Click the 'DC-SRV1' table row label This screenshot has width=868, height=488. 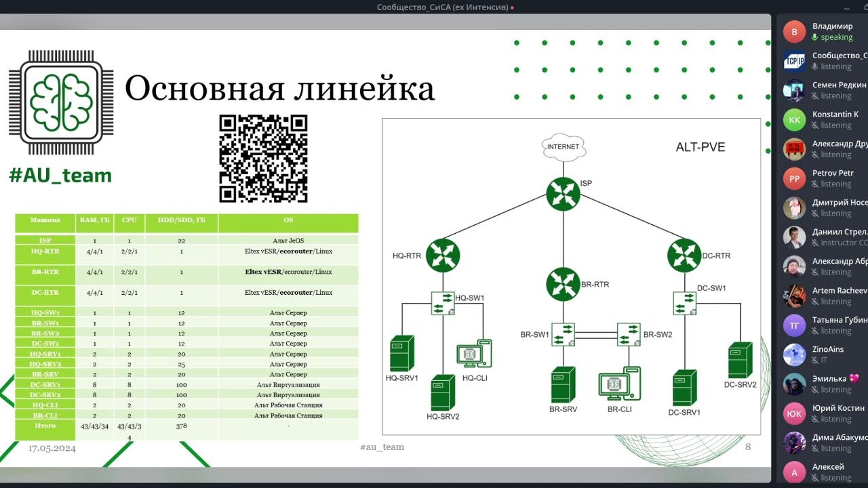pyautogui.click(x=45, y=385)
